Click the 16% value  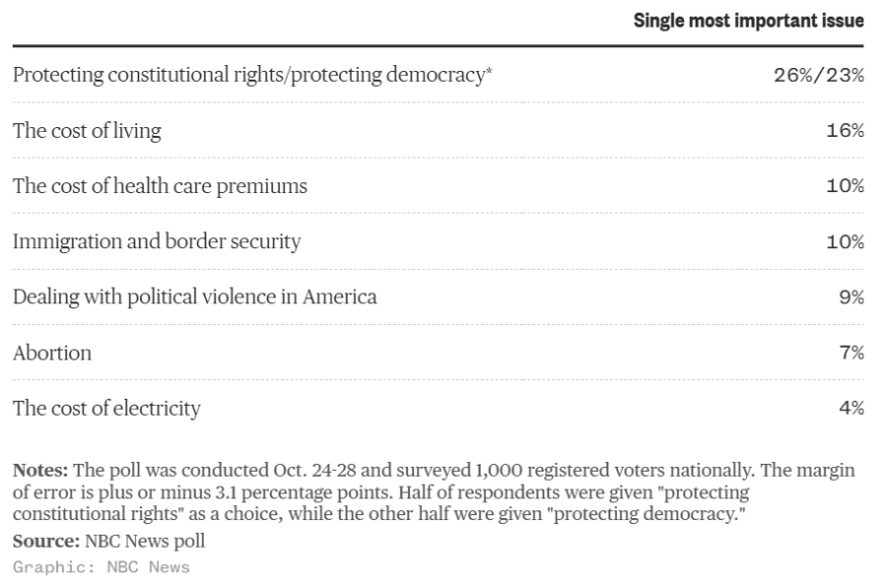coord(845,131)
